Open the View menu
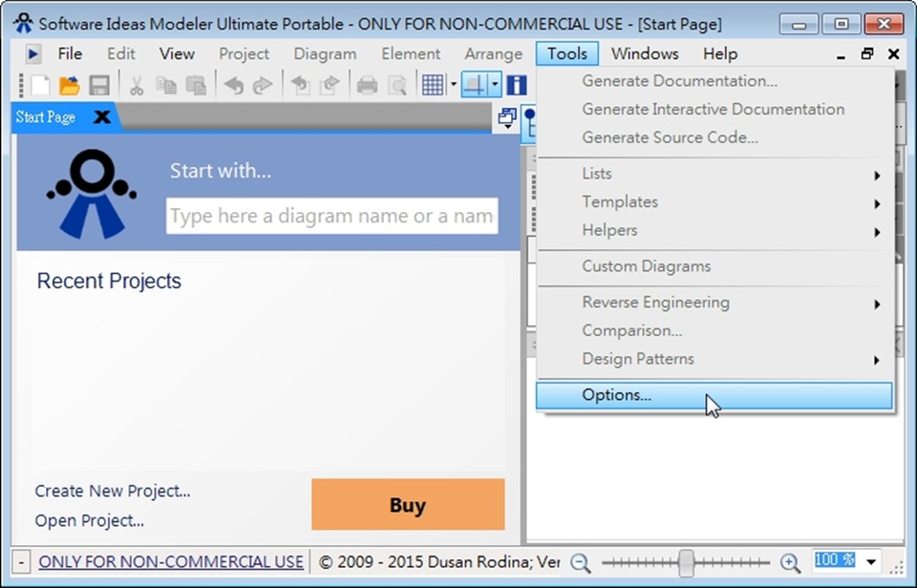The height and width of the screenshot is (588, 917). tap(177, 53)
